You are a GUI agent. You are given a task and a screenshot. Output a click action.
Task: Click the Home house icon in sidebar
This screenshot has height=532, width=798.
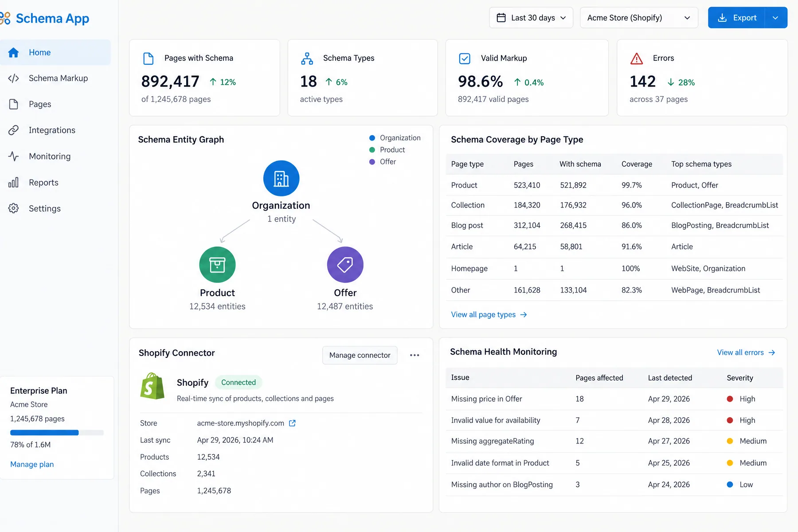(14, 52)
